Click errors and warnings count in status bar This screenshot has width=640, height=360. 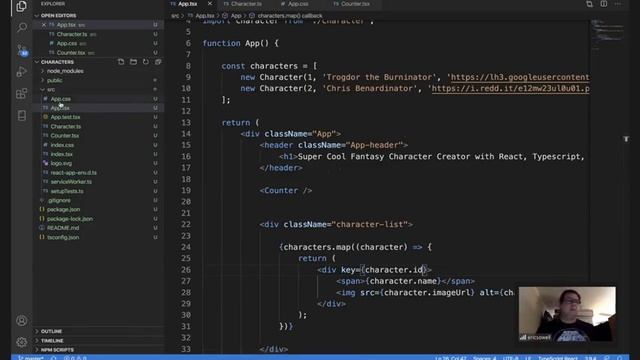tap(75, 358)
